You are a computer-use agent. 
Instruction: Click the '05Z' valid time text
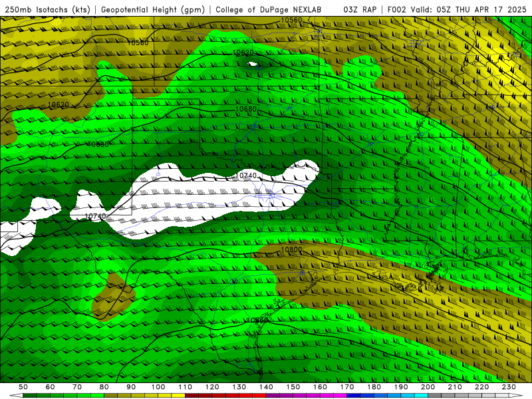(444, 9)
